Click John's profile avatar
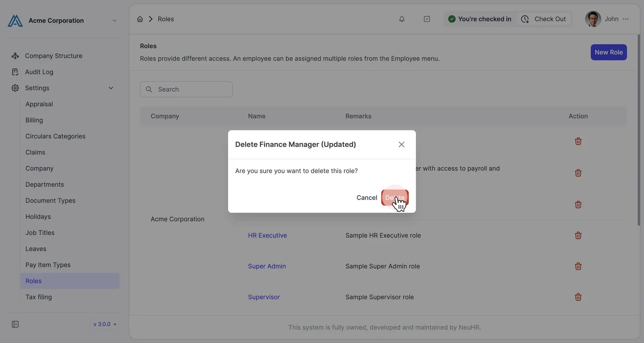644x343 pixels. 593,19
